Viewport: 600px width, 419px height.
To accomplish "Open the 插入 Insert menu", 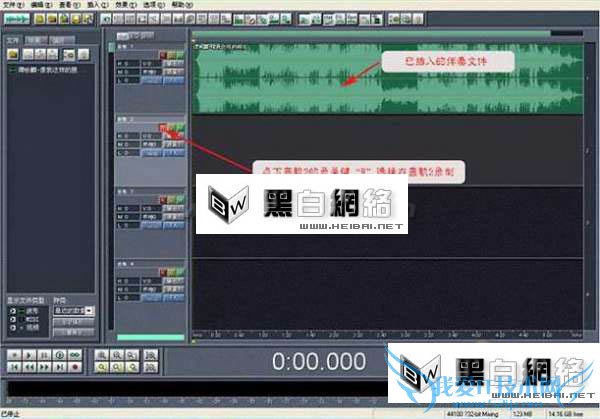I will pyautogui.click(x=98, y=5).
